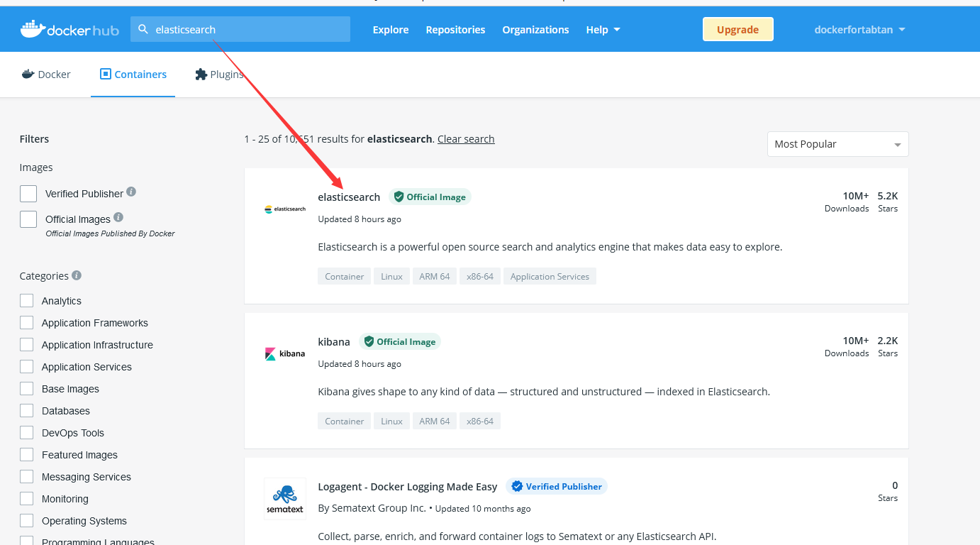Click kibana's Linux tag

(391, 421)
